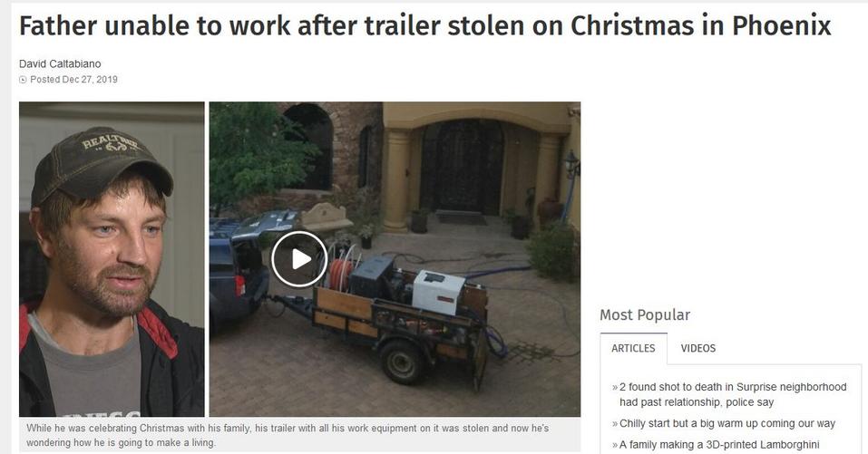Viewport: 868px width, 454px height.
Task: Click the photo caption about Christmas theft
Action: tap(288, 435)
